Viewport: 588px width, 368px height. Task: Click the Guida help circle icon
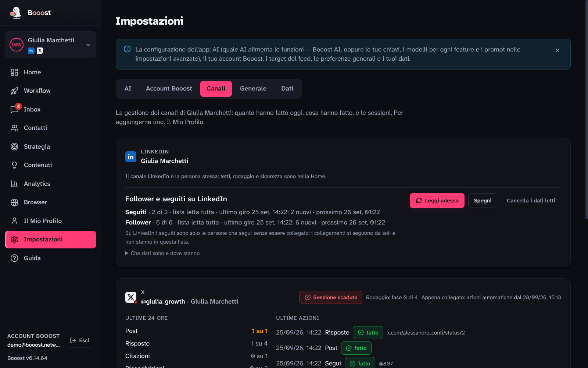click(x=14, y=258)
